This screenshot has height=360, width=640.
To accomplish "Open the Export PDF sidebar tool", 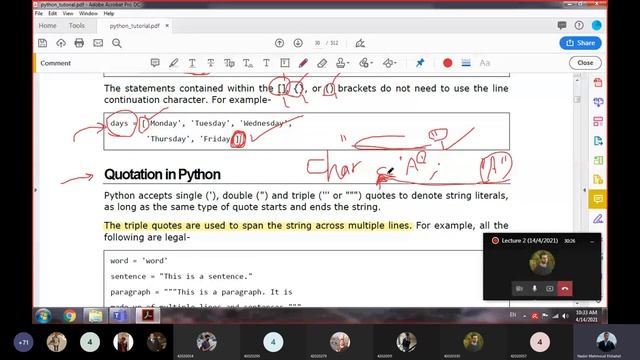I will pyautogui.click(x=598, y=141).
